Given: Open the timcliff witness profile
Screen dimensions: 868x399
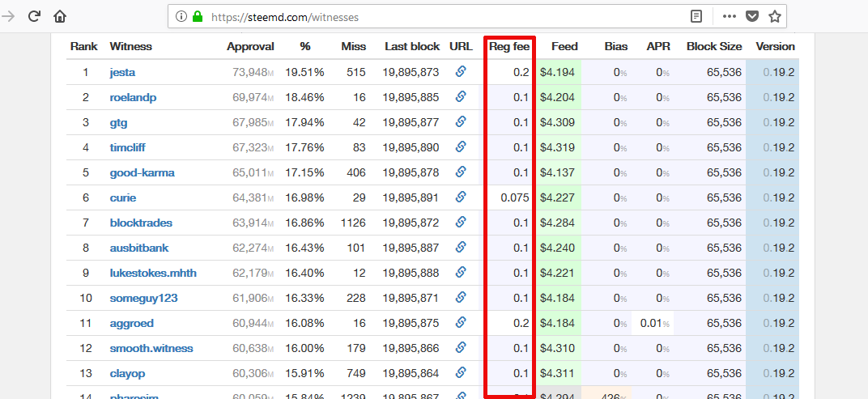Looking at the screenshot, I should [128, 148].
